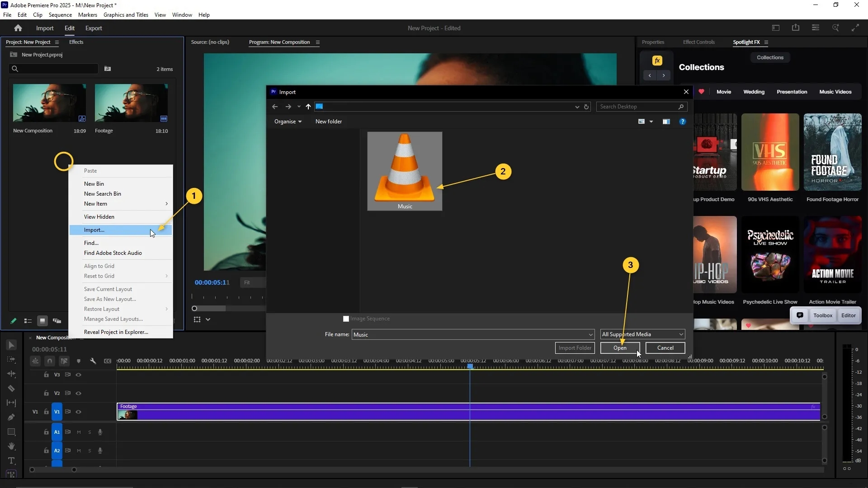Image resolution: width=868 pixels, height=488 pixels.
Task: Select the Track Select Forward tool
Action: 11,360
